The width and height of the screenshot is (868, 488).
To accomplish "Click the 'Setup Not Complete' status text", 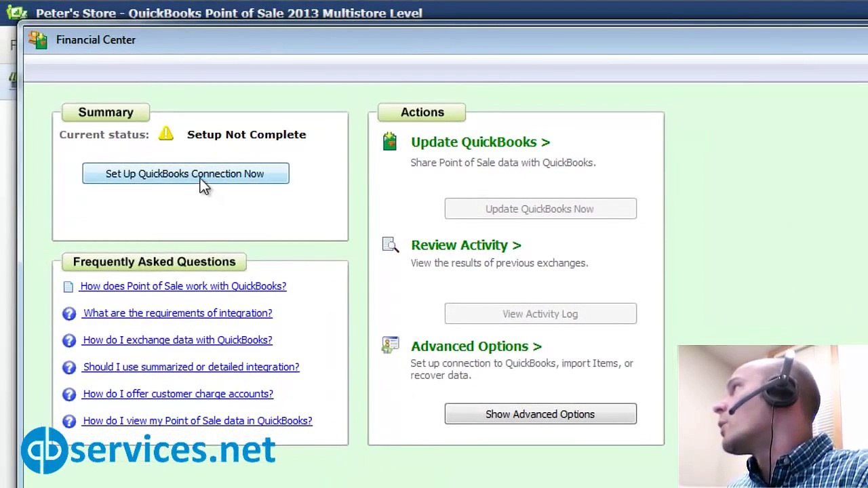I will [246, 134].
